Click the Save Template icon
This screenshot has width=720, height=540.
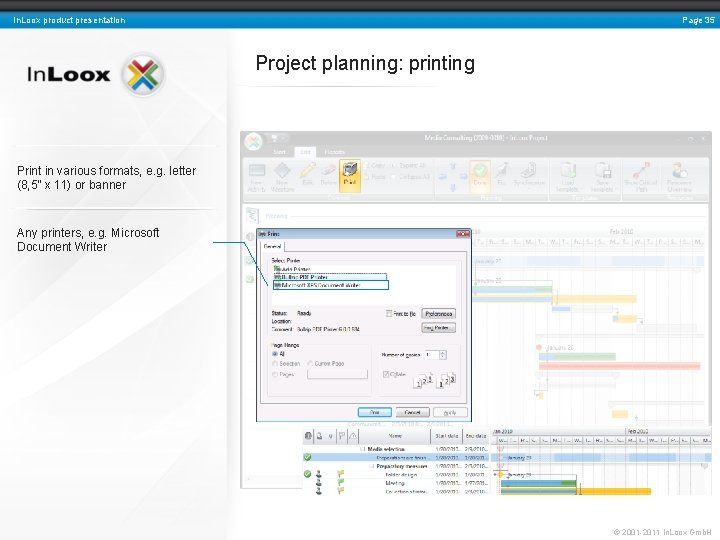point(602,170)
